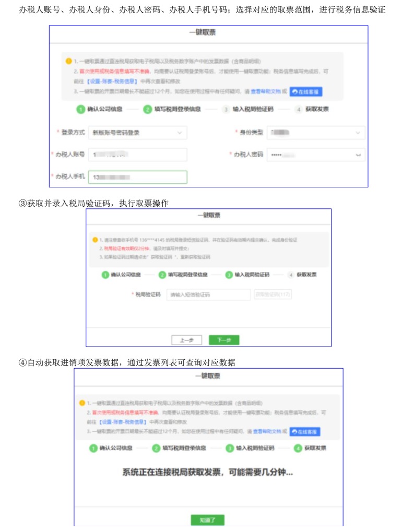Click grey step 4 circle in verification code dialog

[290, 275]
